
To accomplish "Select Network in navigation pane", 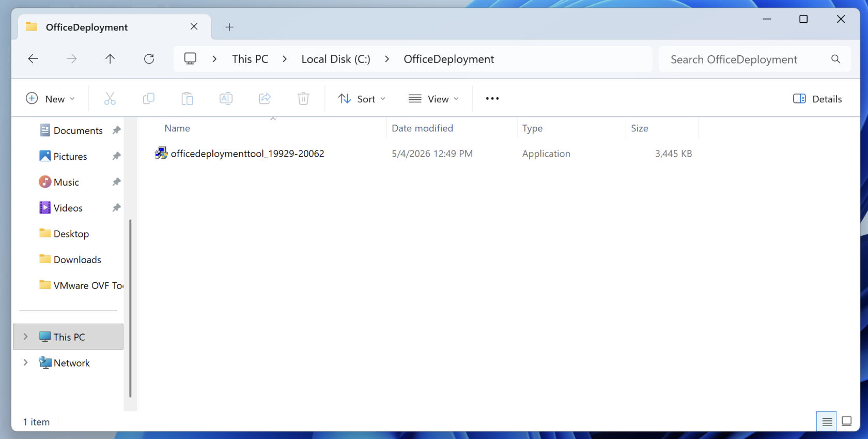I will (x=72, y=362).
